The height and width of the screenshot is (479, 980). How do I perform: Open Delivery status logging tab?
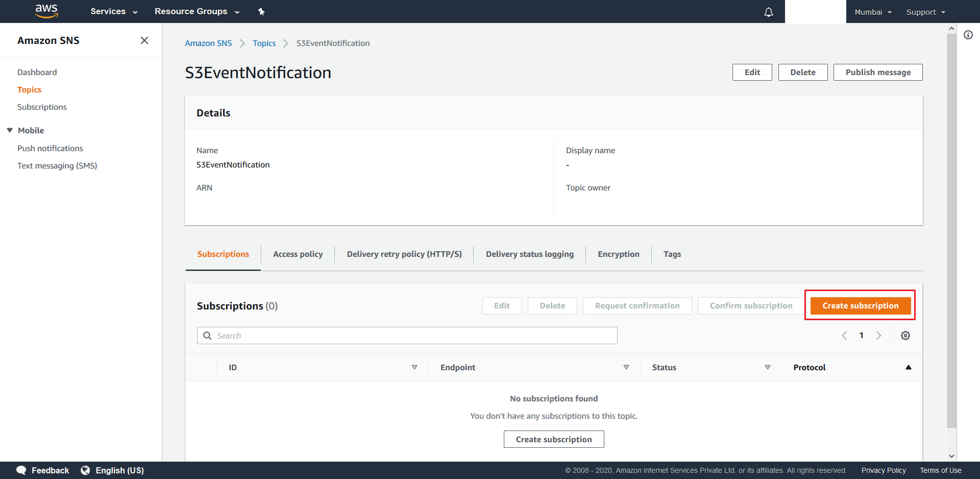530,254
